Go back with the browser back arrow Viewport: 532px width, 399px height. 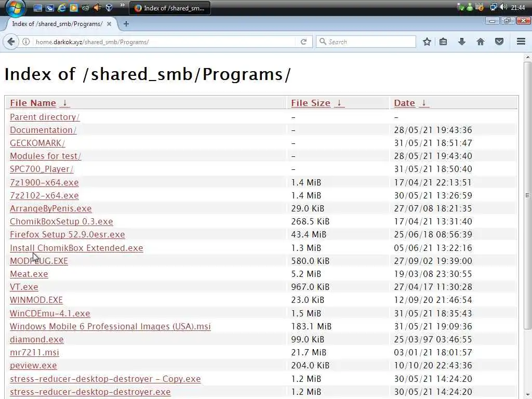click(x=11, y=42)
